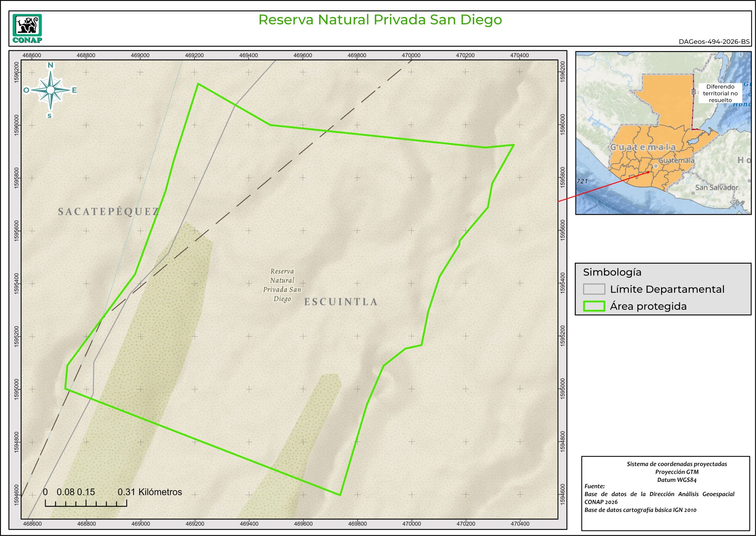Click the CONAP monkey logo

tap(27, 26)
